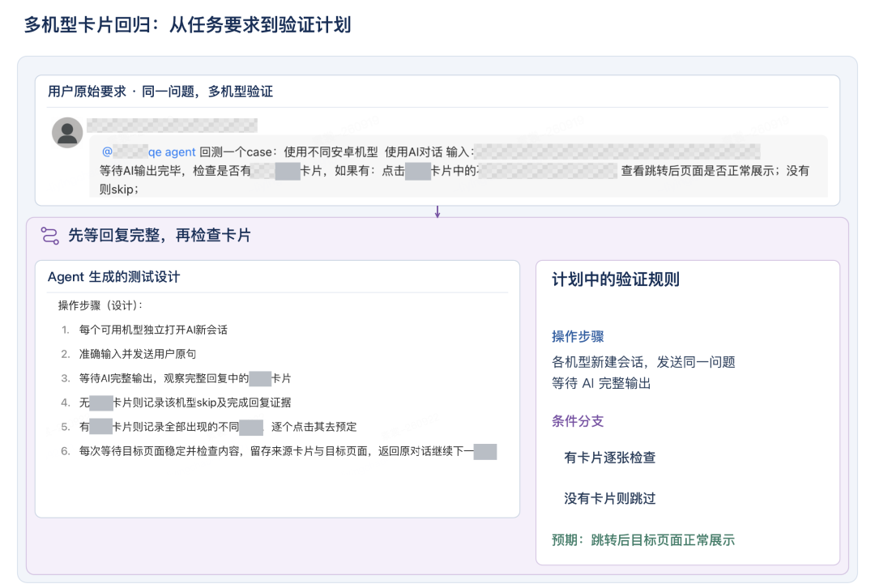Select the branch 没有卡片则跳过
Screen dimensions: 875x588
pos(610,498)
